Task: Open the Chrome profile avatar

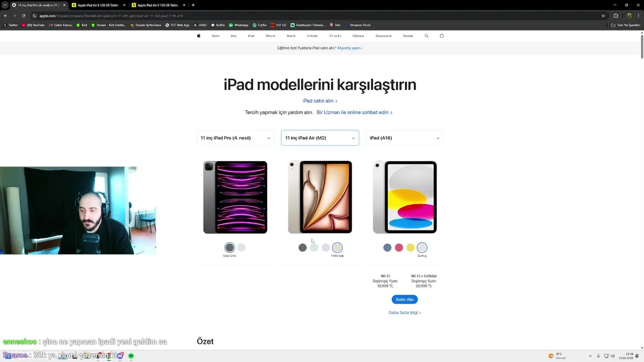Action: coord(629,16)
